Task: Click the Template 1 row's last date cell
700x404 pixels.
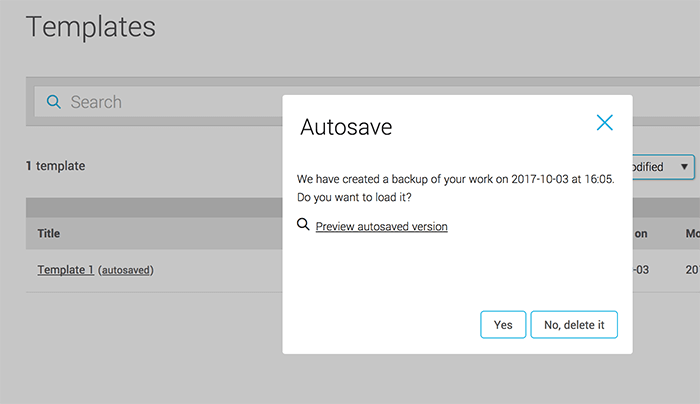Action: [691, 270]
